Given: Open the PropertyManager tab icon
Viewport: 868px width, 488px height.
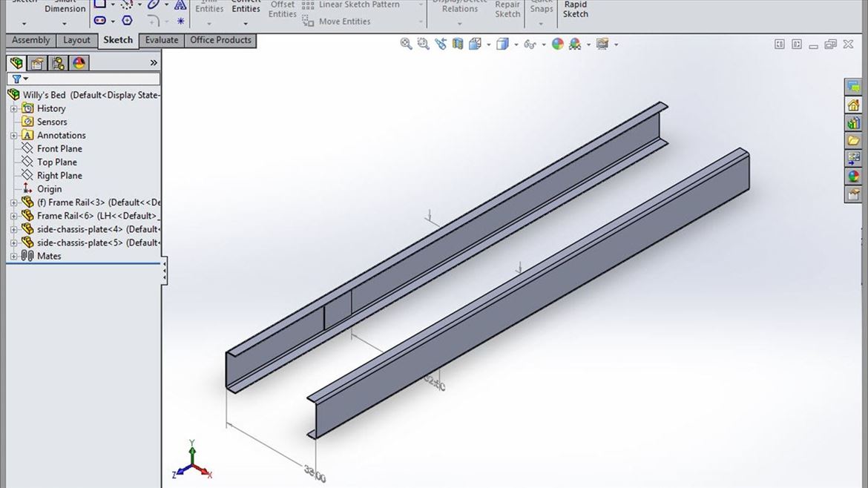Looking at the screenshot, I should (37, 63).
